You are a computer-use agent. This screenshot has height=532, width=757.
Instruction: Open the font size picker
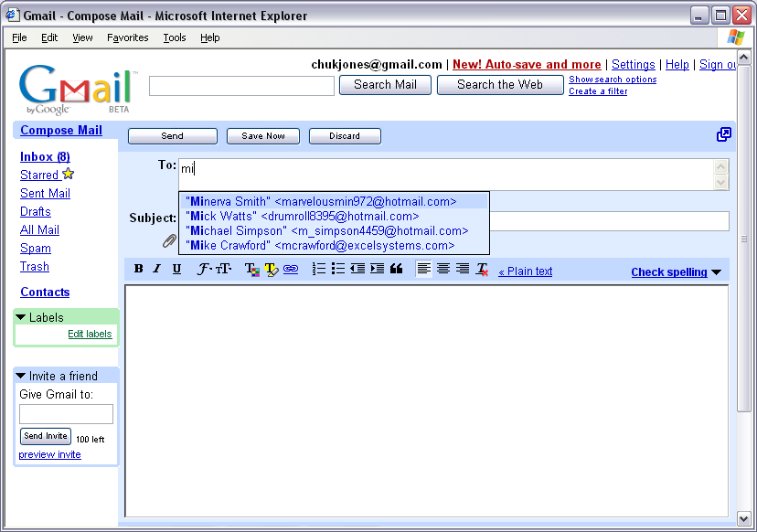point(223,269)
